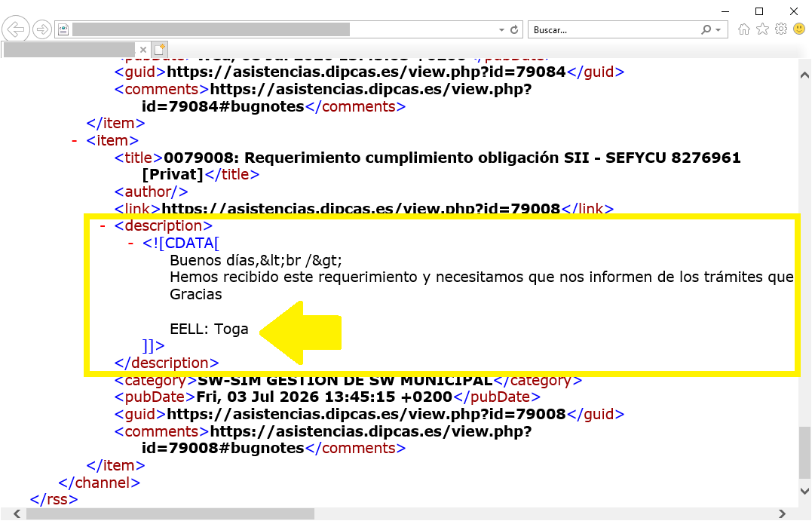The image size is (812, 521).
Task: Click horizontal scrollbar left arrow
Action: click(17, 513)
